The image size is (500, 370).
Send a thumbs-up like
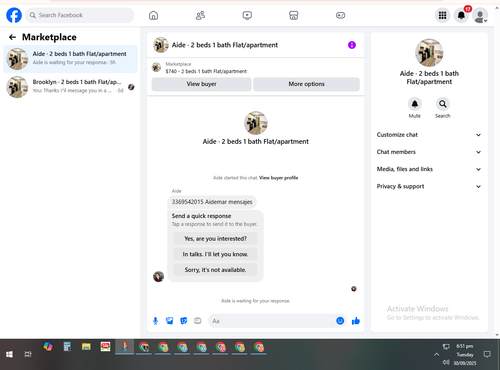[x=356, y=321]
